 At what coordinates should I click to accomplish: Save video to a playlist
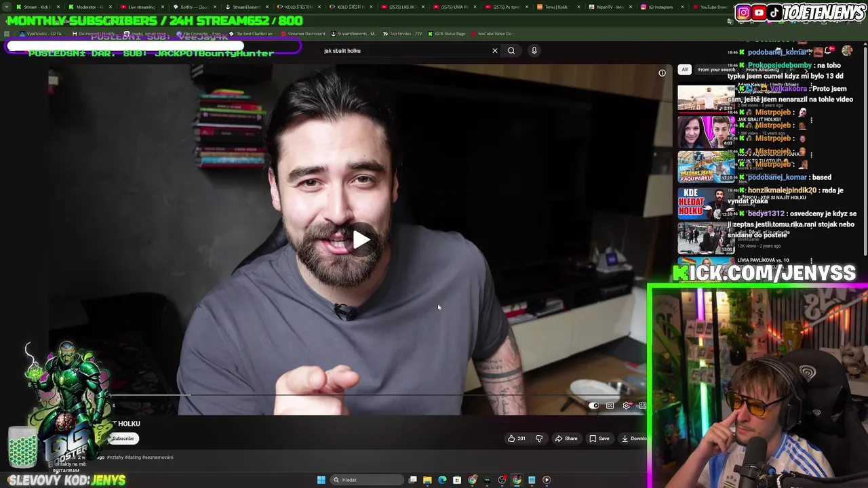[x=599, y=439]
